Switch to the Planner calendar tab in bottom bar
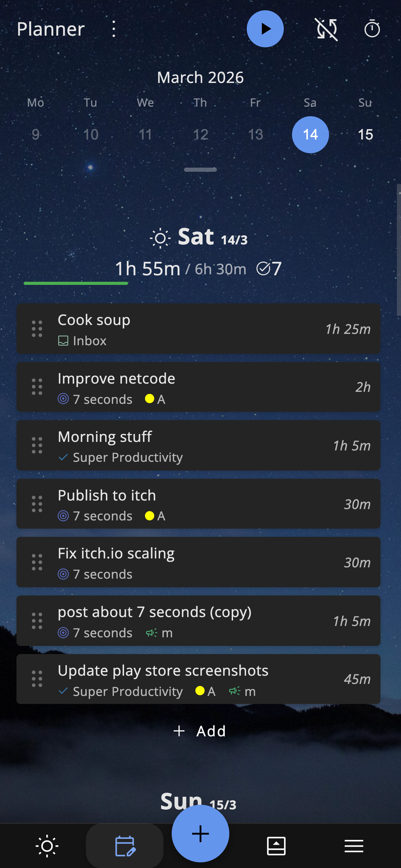401x868 pixels. click(125, 846)
